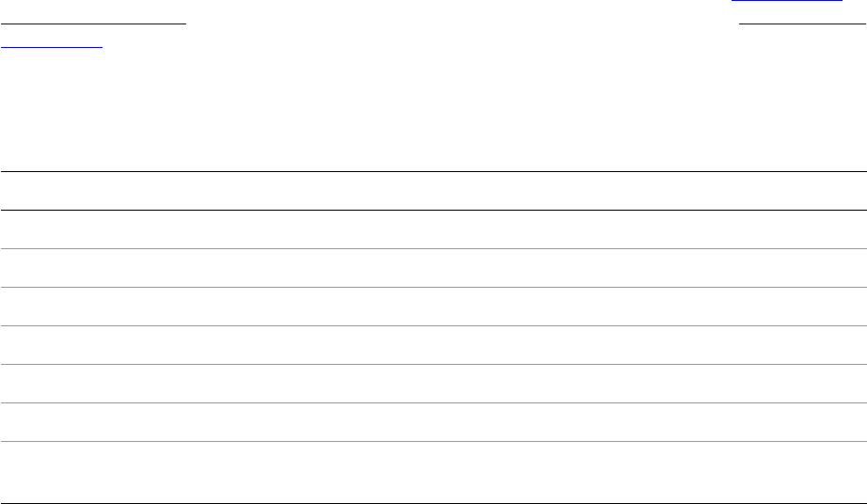
Task: Click the blank area above the table
Action: click(433, 113)
